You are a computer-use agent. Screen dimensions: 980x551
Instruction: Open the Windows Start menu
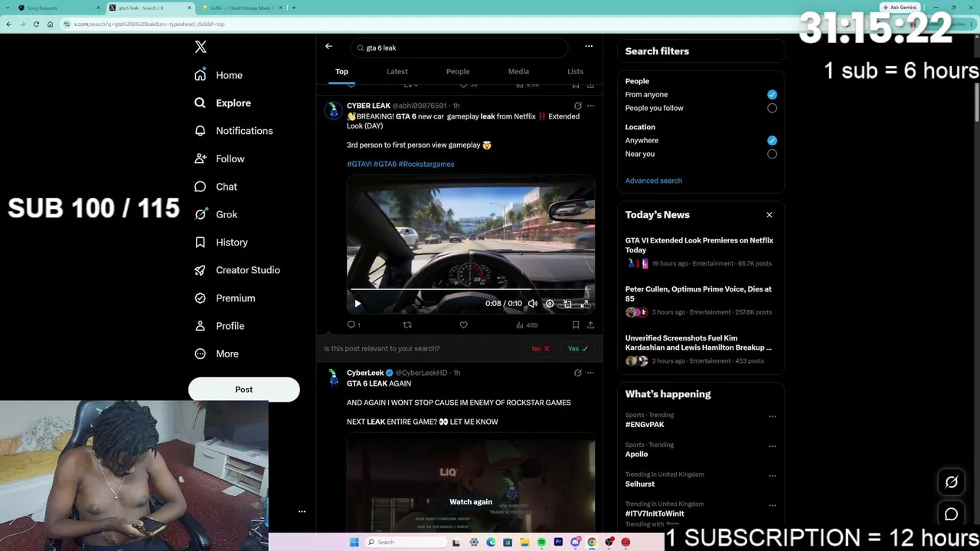354,543
